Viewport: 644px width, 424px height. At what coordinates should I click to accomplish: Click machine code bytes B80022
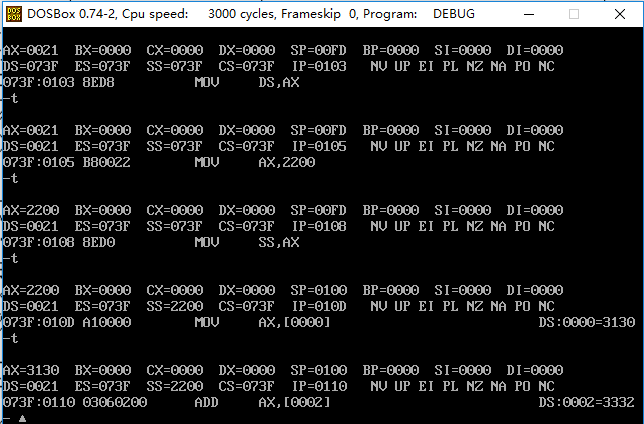click(x=106, y=162)
